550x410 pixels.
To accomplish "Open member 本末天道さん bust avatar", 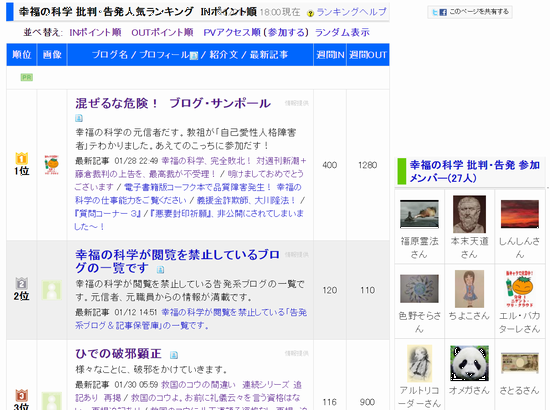I will tap(469, 214).
